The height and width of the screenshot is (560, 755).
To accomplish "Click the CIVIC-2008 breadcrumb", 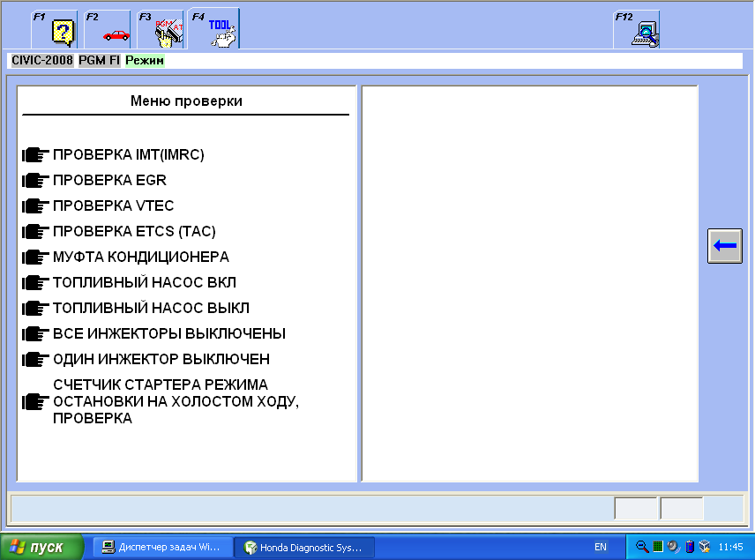I will pyautogui.click(x=42, y=61).
